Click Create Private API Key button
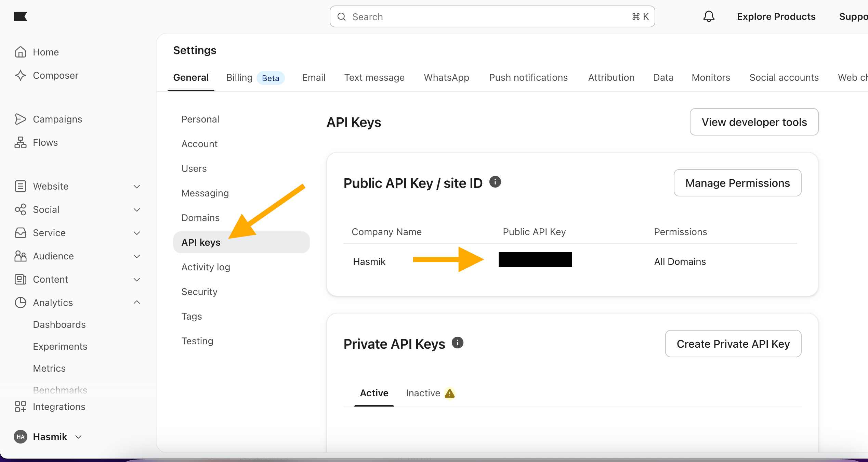 pos(733,344)
